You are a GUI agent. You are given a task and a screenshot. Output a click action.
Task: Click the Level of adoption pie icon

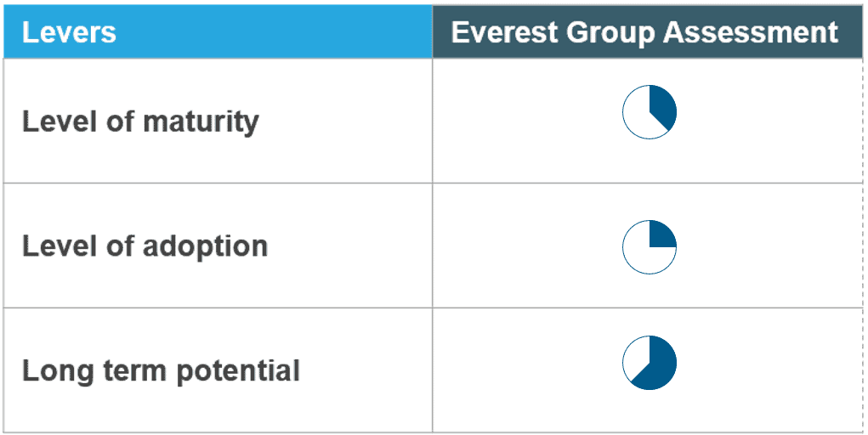coord(650,247)
